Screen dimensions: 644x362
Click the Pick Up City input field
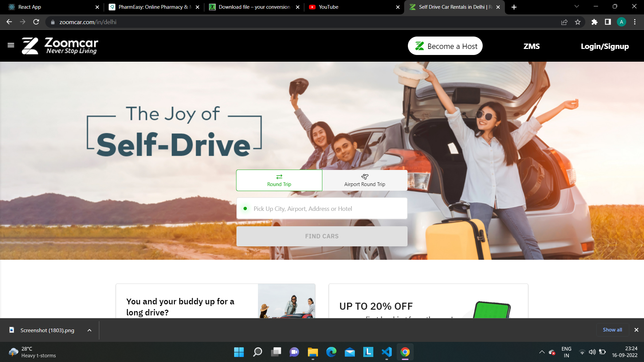(x=322, y=208)
